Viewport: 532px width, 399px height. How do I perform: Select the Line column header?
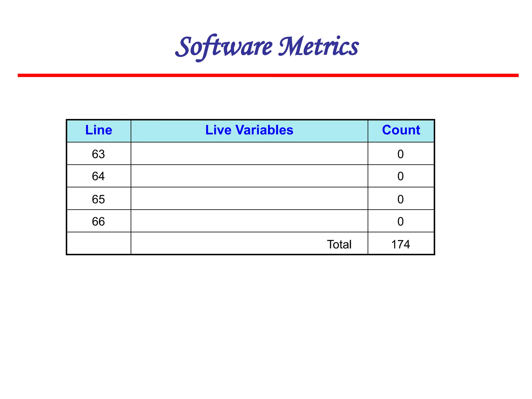click(x=99, y=130)
